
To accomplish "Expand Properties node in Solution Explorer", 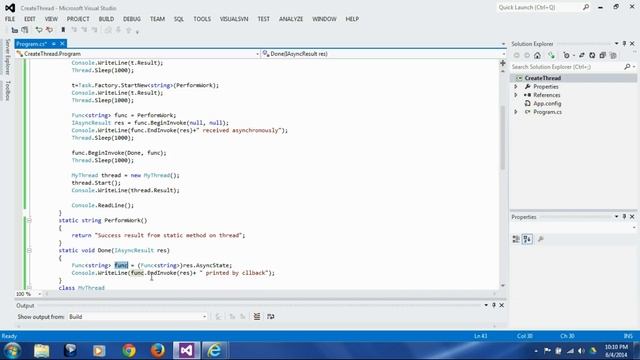I will [516, 87].
